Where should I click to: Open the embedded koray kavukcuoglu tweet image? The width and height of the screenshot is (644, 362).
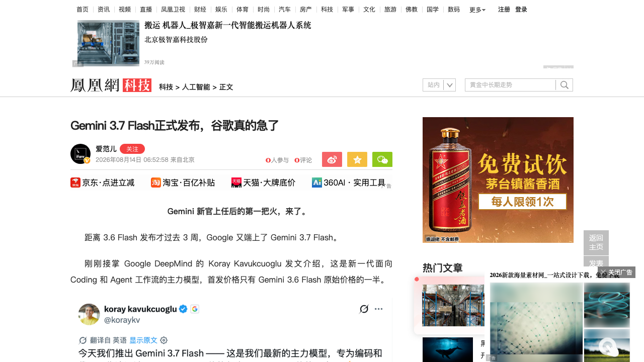(x=231, y=329)
